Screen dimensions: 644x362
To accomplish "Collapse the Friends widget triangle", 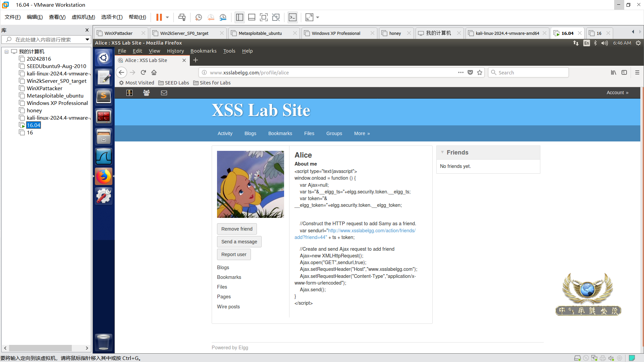I will click(x=442, y=152).
